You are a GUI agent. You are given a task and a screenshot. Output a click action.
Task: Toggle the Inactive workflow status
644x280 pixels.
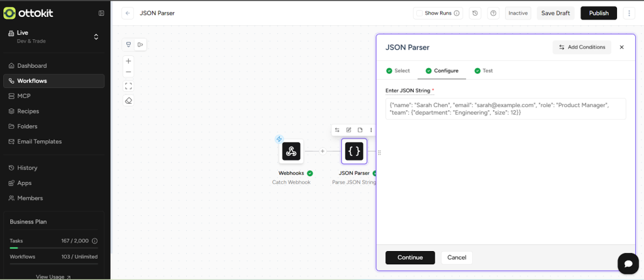coord(518,13)
